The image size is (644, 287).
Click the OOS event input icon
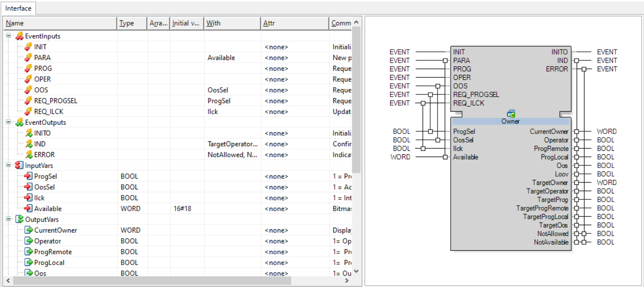(29, 90)
